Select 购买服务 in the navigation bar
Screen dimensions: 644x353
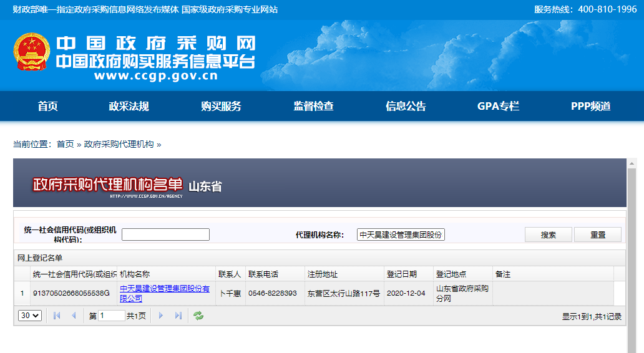(221, 106)
